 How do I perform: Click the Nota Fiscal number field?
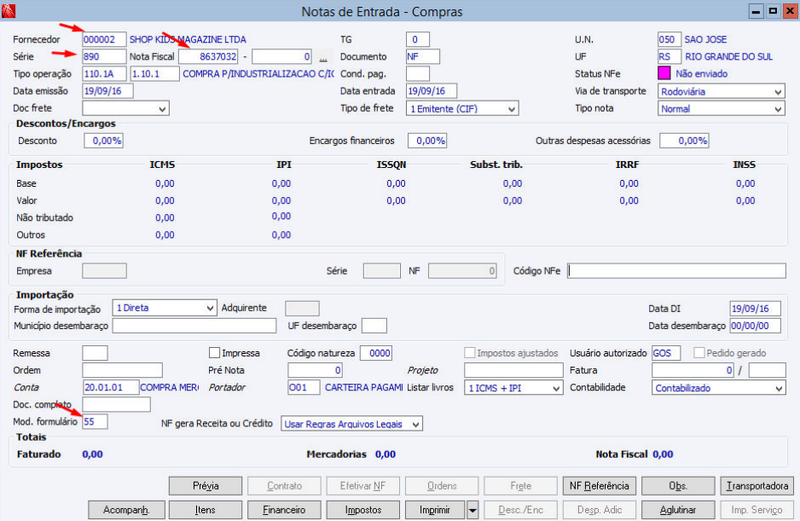point(208,57)
